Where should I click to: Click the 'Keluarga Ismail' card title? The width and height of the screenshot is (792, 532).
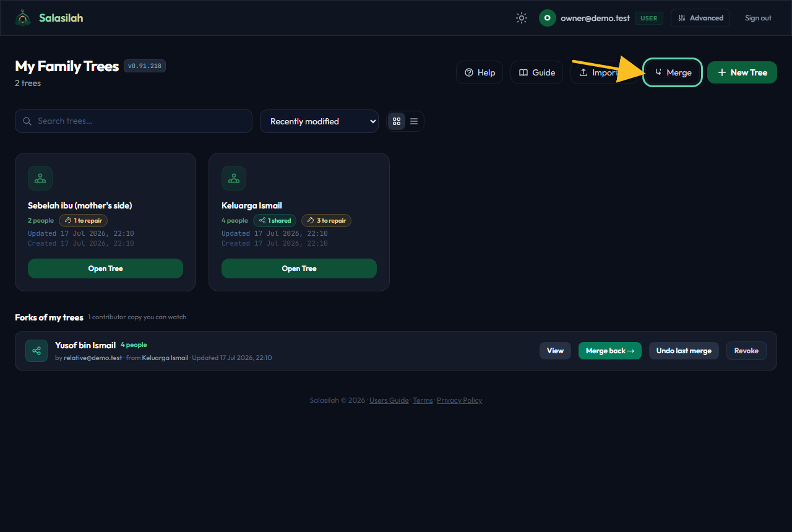(252, 205)
